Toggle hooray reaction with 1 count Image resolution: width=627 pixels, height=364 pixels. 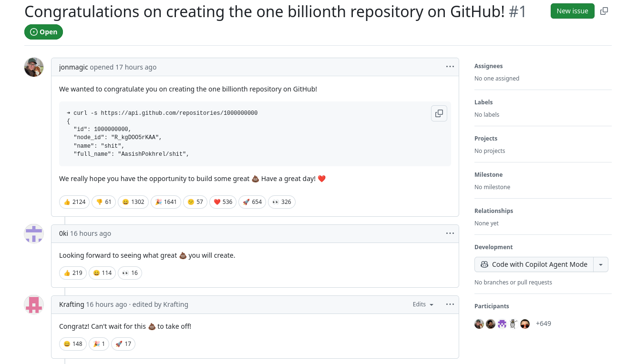coord(99,344)
